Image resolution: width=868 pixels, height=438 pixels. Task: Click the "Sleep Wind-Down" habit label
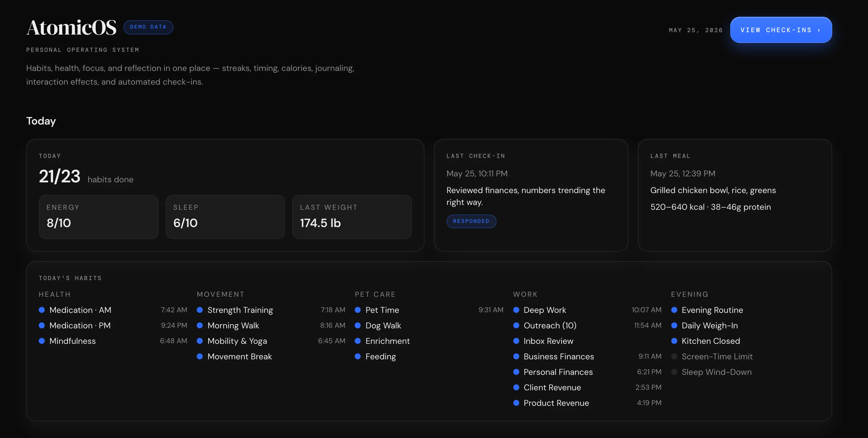click(717, 372)
